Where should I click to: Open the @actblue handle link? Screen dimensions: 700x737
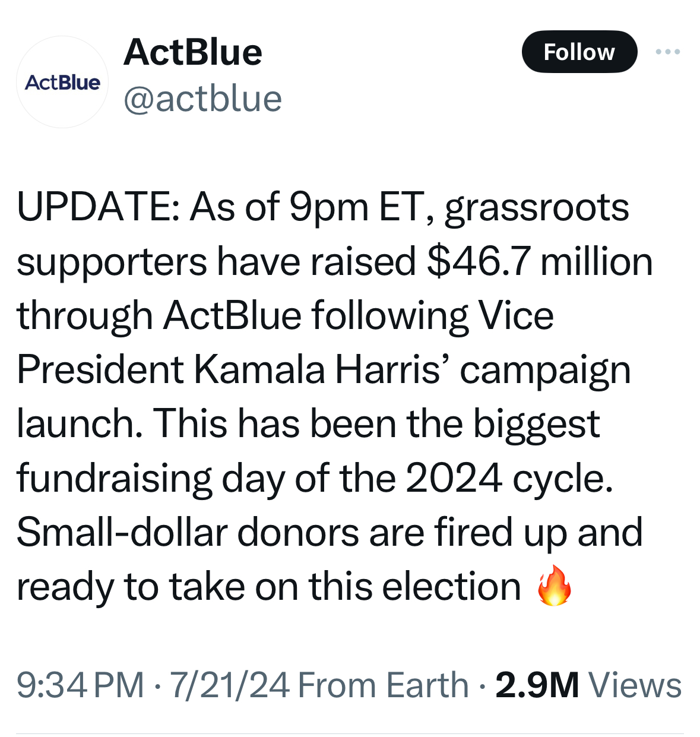pos(202,99)
